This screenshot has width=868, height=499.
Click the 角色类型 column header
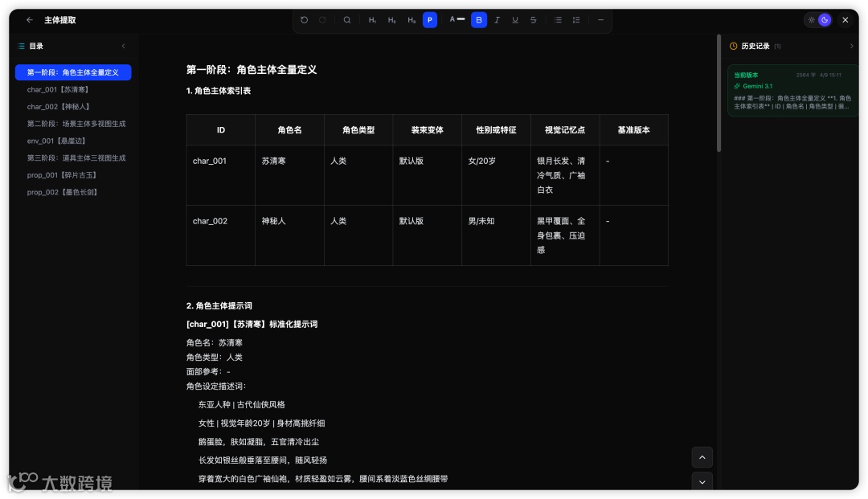(x=358, y=130)
